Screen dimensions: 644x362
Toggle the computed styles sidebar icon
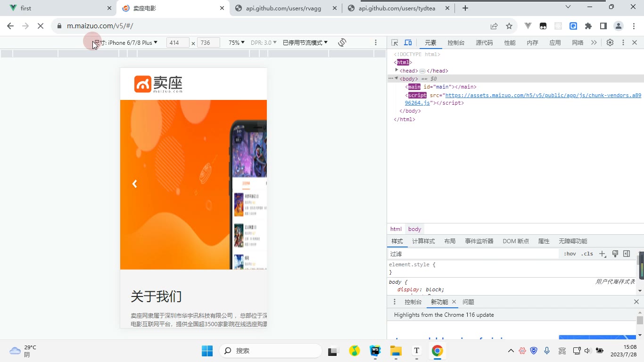coord(627,254)
